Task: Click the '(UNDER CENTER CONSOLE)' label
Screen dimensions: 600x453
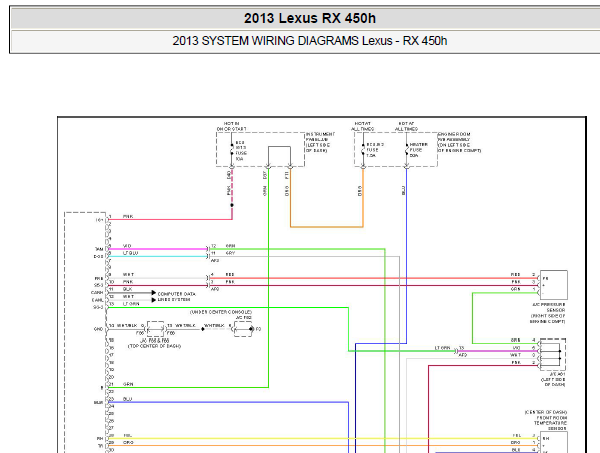Action: pyautogui.click(x=221, y=312)
